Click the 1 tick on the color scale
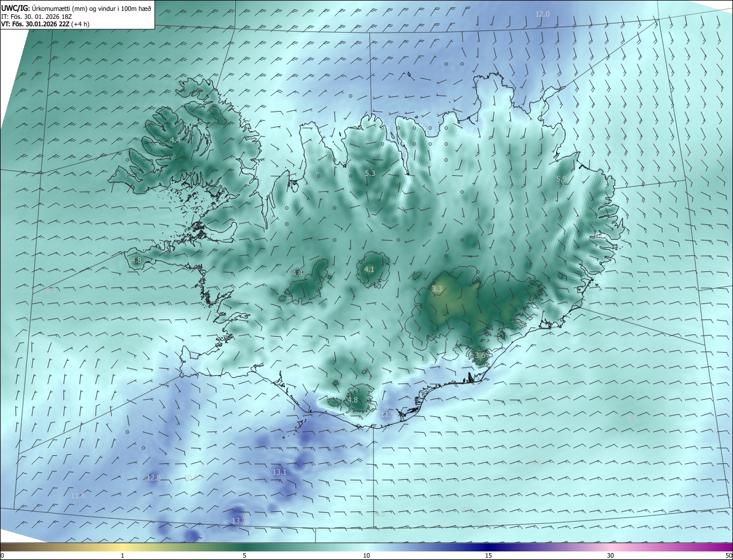The height and width of the screenshot is (560, 733). [x=123, y=555]
